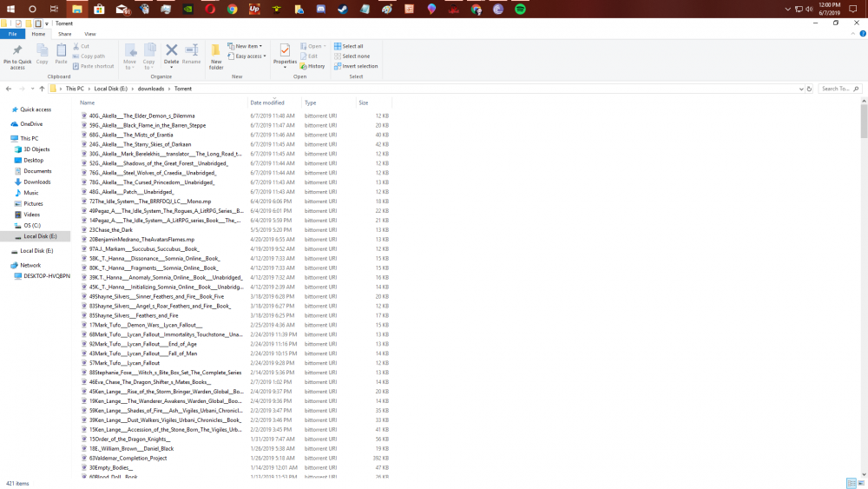Switch to the Share ribbon tab

65,34
